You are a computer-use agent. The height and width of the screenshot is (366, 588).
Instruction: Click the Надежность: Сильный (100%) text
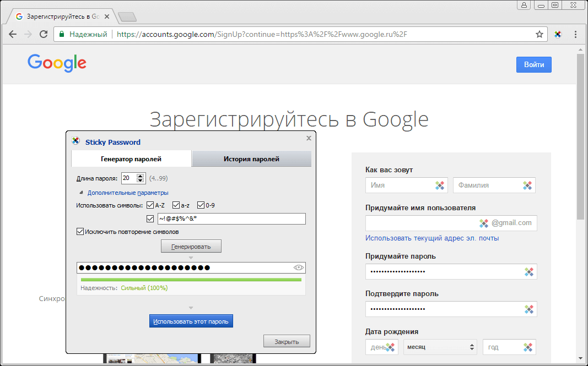[124, 288]
